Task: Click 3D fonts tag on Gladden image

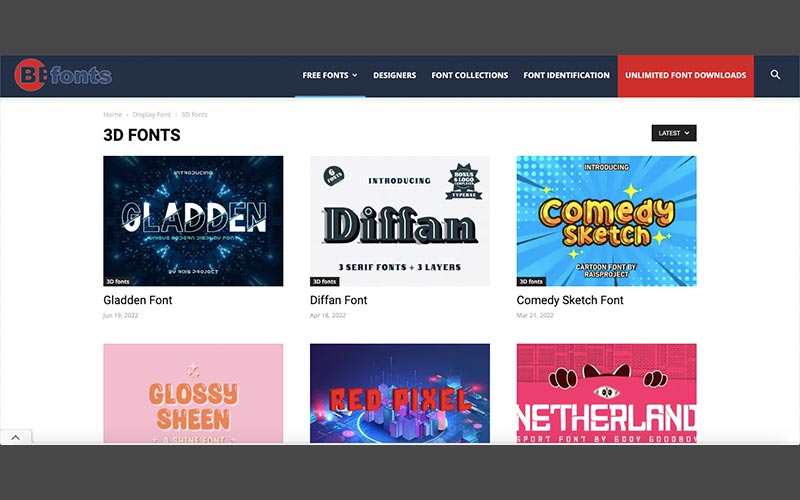Action: click(117, 282)
